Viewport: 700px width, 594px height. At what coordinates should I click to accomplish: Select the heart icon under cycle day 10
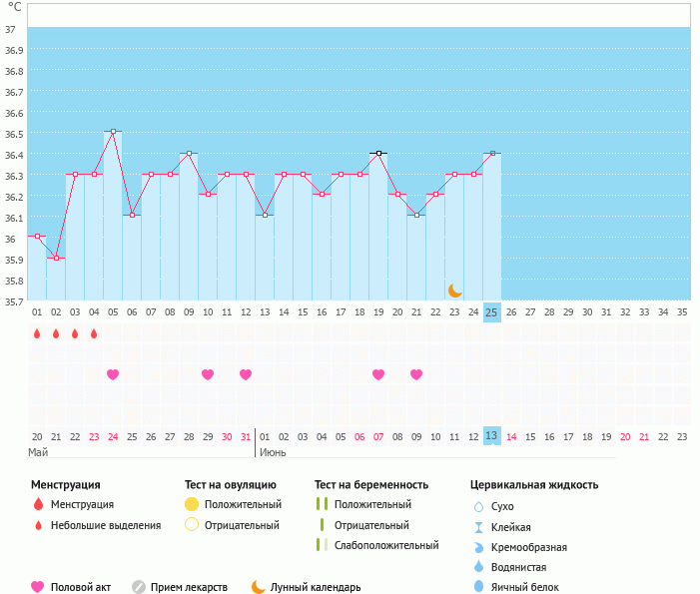point(208,374)
